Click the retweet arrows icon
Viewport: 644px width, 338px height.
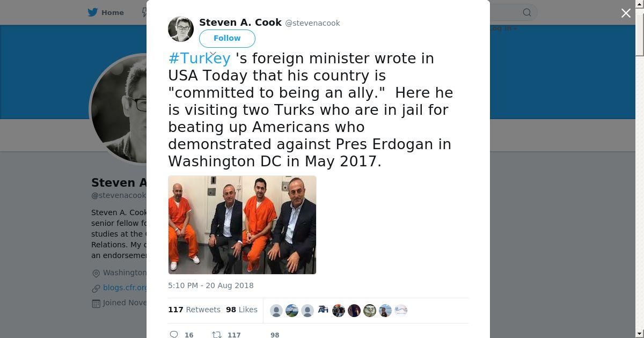pos(217,334)
